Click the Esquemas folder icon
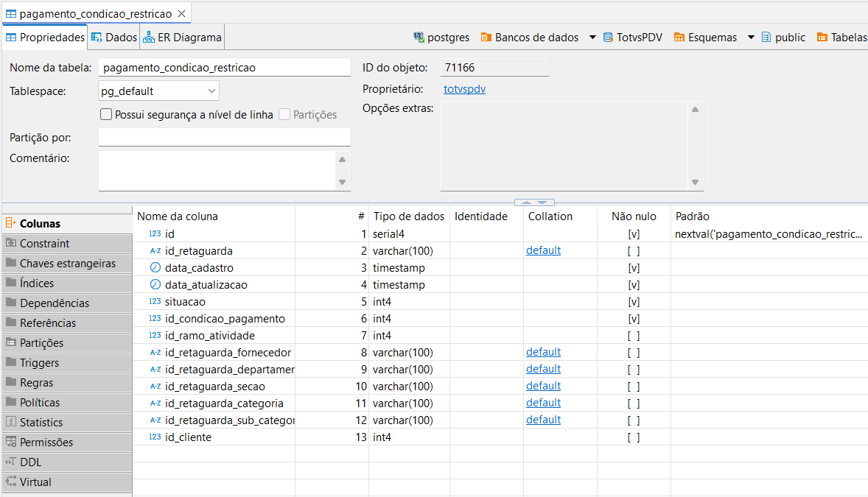The height and width of the screenshot is (497, 868). (x=679, y=38)
